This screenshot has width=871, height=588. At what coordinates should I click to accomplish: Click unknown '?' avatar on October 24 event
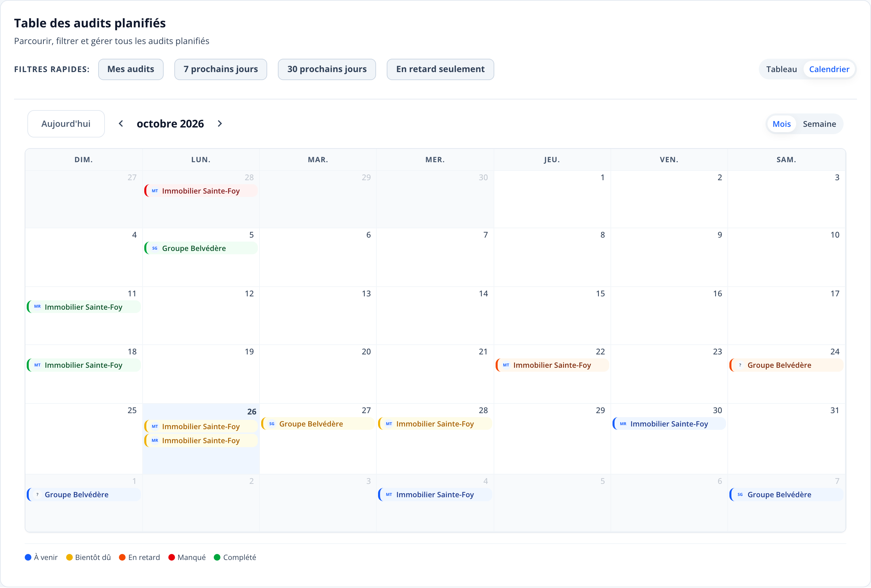point(740,365)
